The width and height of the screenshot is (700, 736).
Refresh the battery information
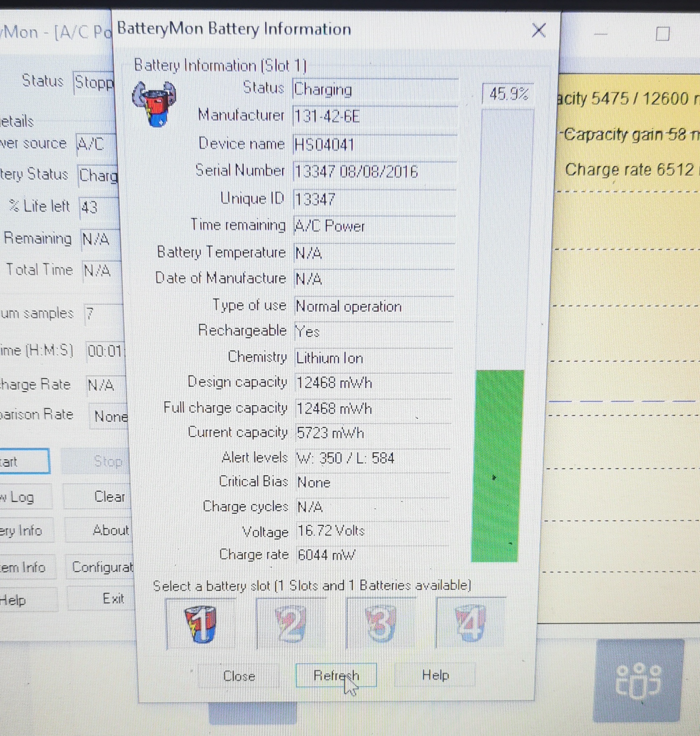click(x=336, y=675)
